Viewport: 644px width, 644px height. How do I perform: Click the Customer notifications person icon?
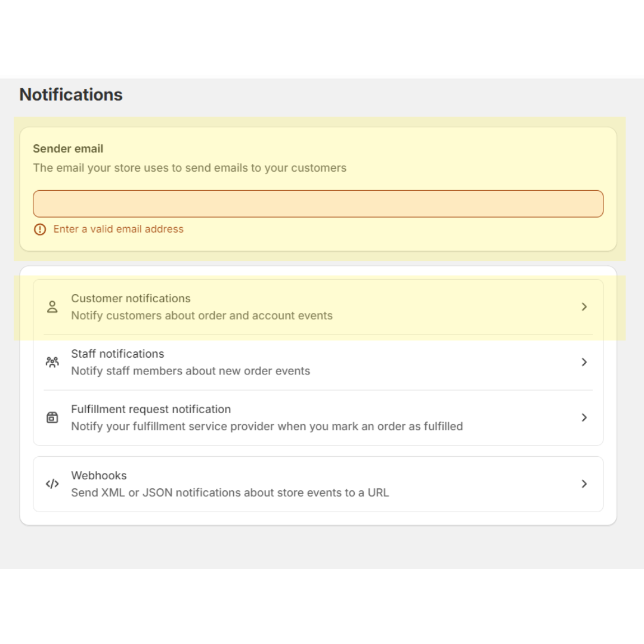point(52,307)
